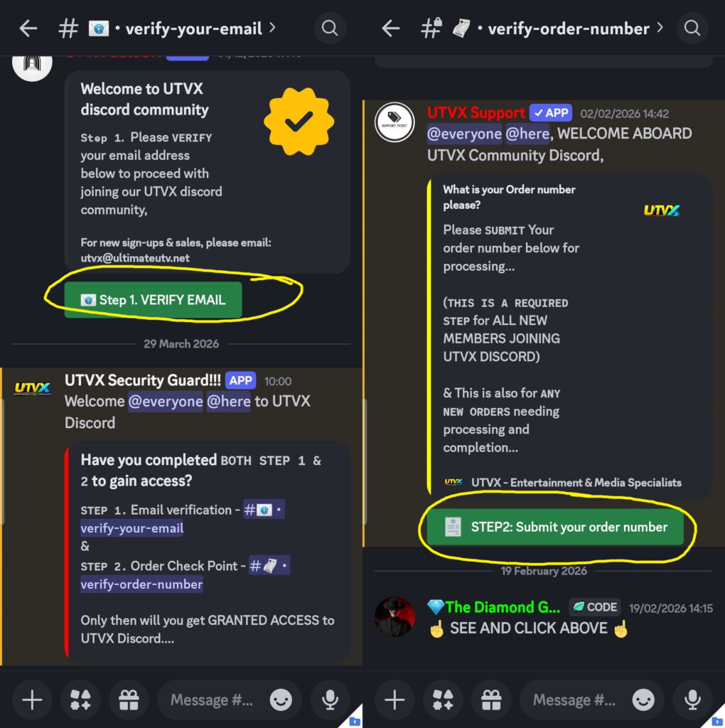Open emoji picker in right message box
The height and width of the screenshot is (728, 725).
(643, 700)
